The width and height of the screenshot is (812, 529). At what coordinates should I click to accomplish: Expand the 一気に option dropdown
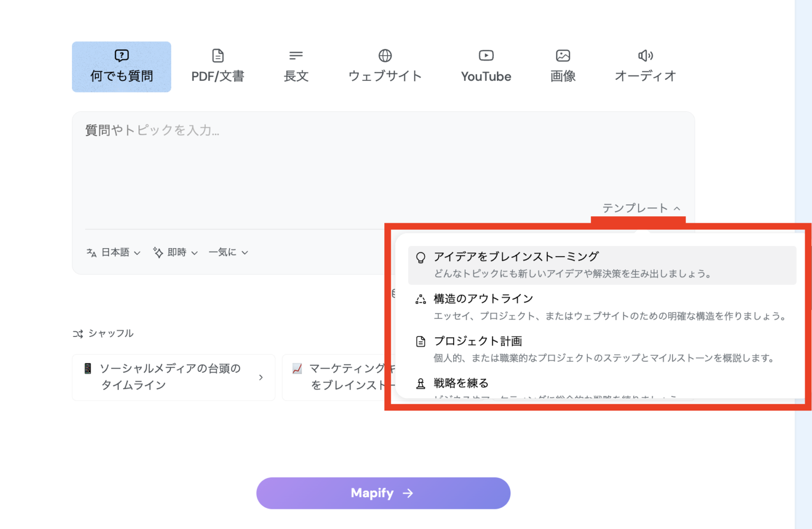pos(228,252)
